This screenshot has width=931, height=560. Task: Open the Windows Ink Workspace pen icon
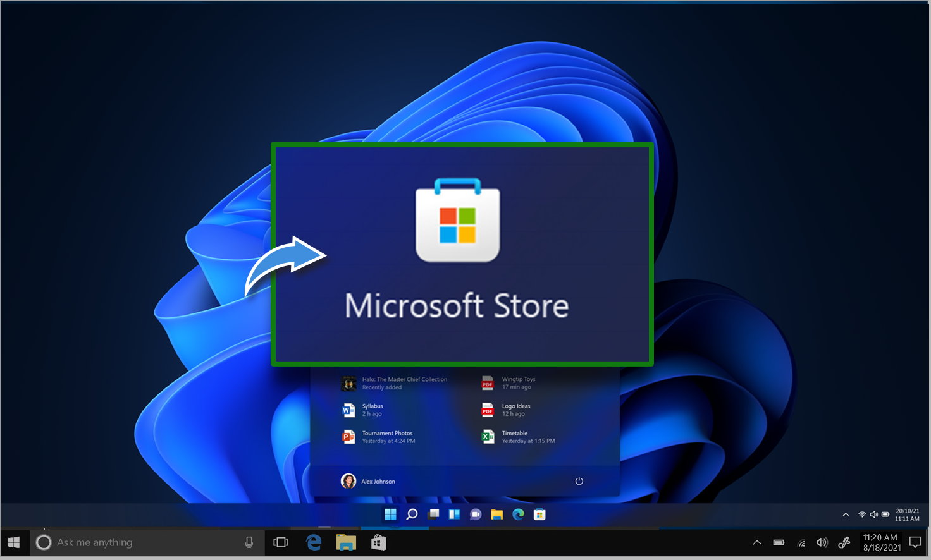click(844, 542)
